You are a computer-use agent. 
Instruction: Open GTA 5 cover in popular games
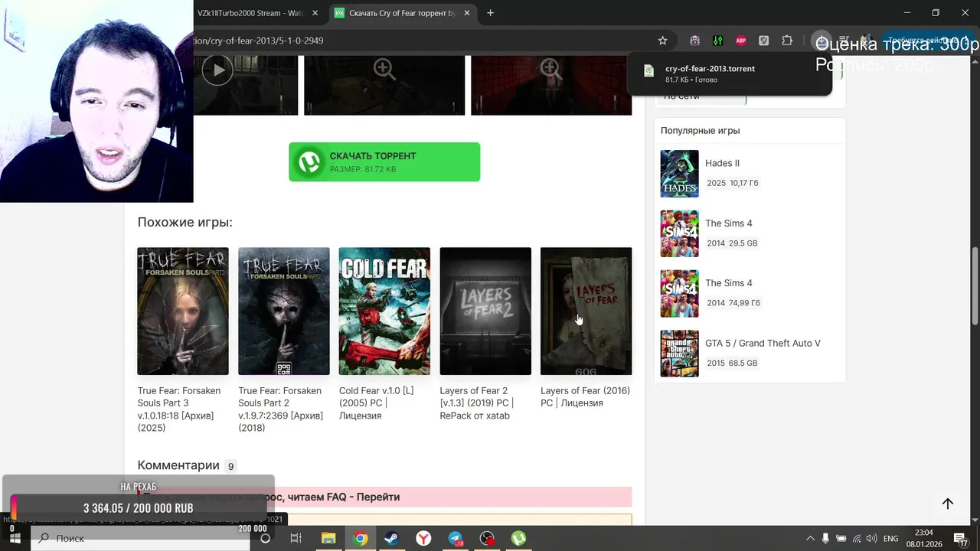(x=680, y=354)
